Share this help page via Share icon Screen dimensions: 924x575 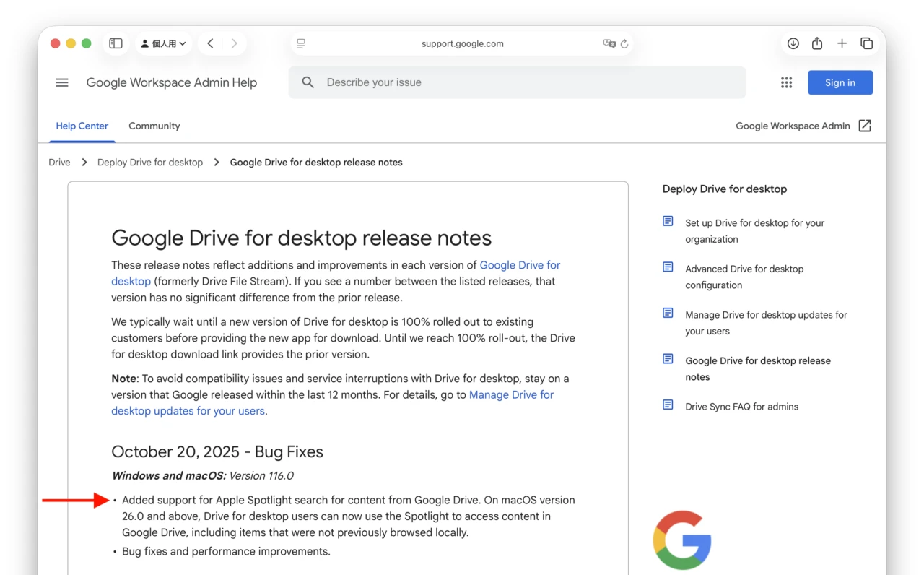816,43
